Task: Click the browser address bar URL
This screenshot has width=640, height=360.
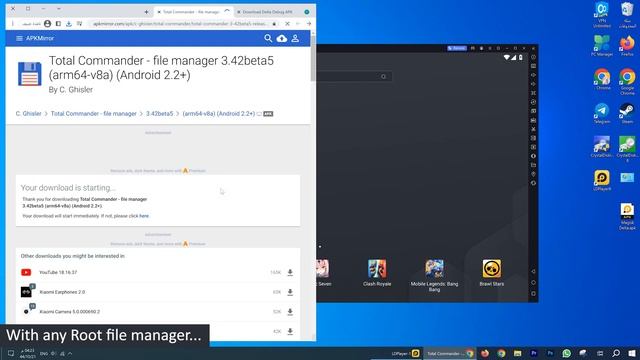Action: (180, 24)
